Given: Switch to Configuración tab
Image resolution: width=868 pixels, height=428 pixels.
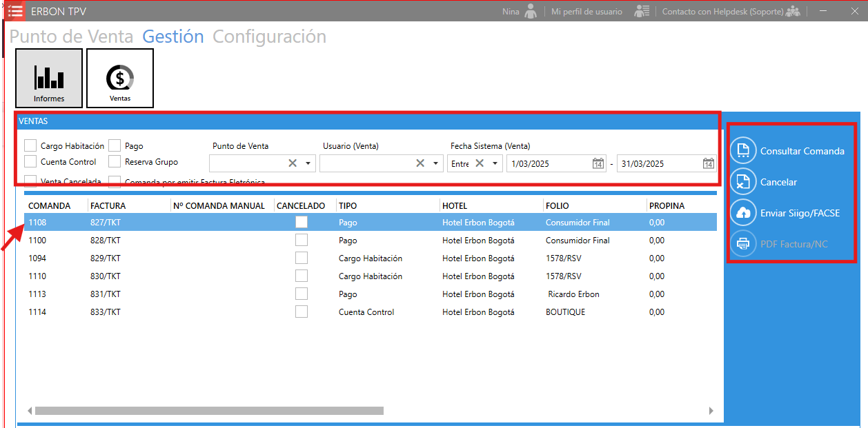Looking at the screenshot, I should [269, 37].
